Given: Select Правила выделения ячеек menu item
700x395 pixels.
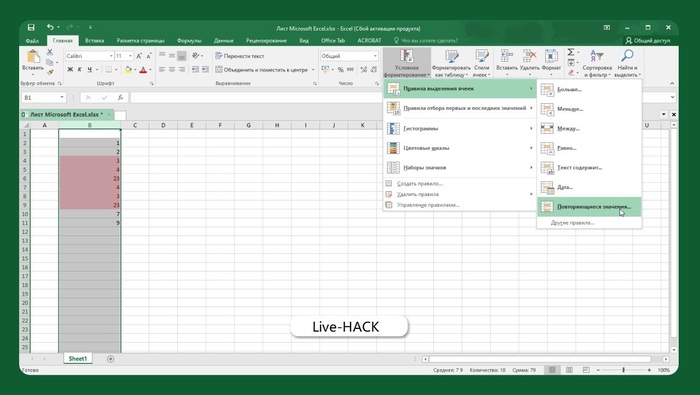Looking at the screenshot, I should tap(459, 89).
